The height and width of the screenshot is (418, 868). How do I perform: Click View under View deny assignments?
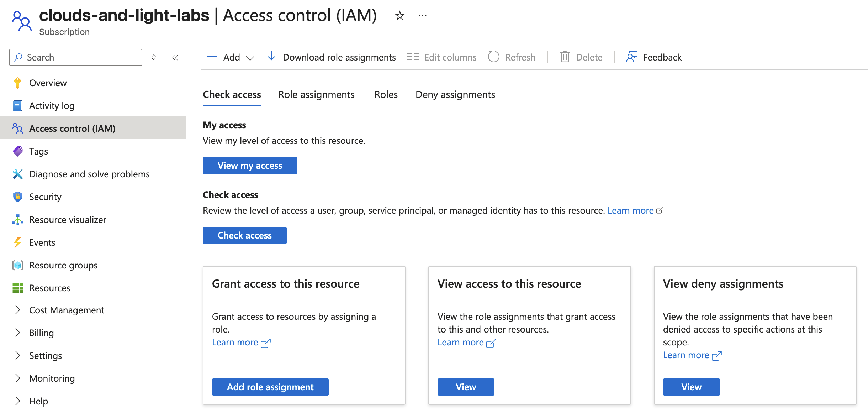(692, 387)
